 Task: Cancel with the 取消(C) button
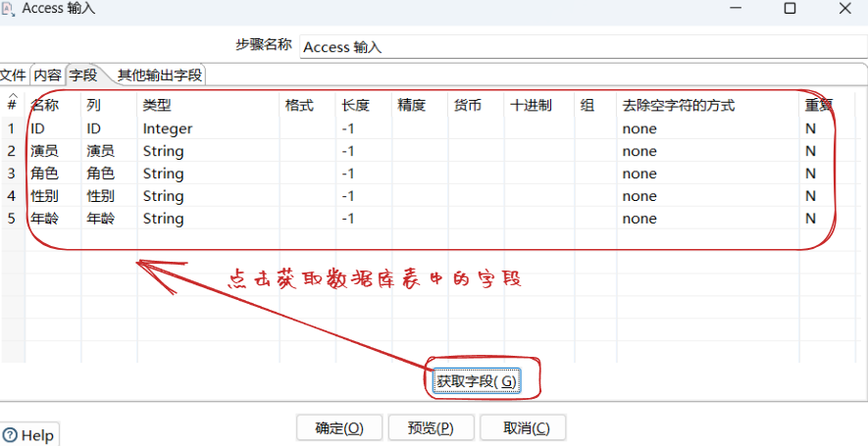(523, 428)
